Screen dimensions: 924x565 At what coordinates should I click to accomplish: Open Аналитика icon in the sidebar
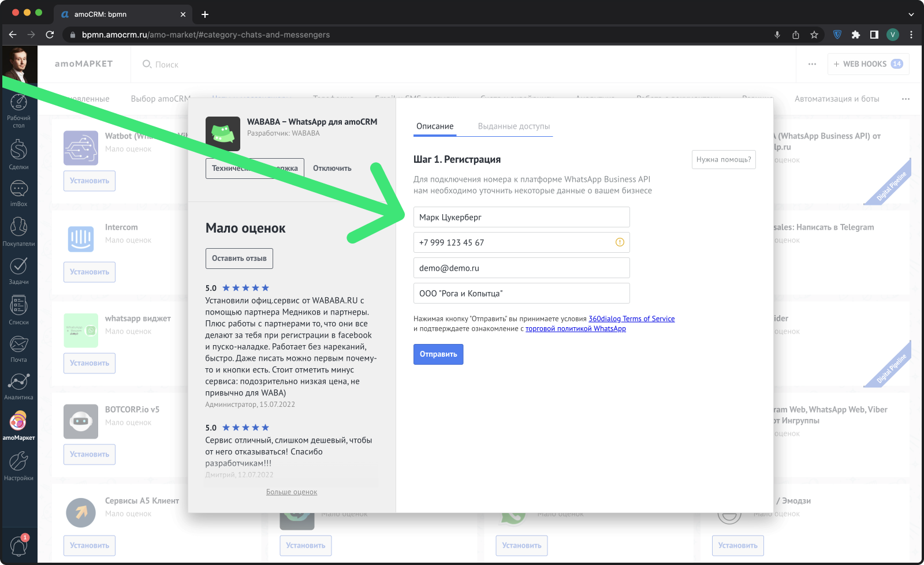pos(18,386)
